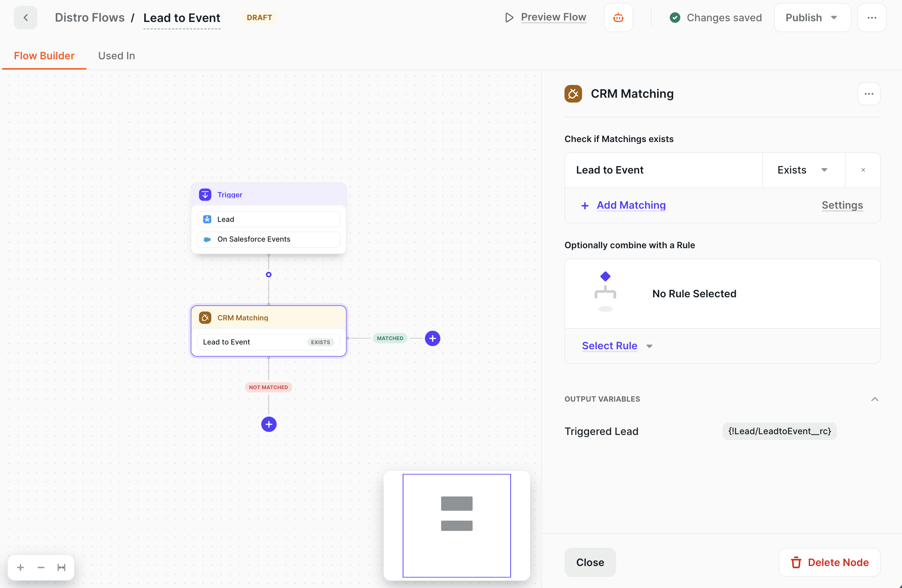Image resolution: width=902 pixels, height=588 pixels.
Task: Go back using the left chevron button
Action: [x=25, y=18]
